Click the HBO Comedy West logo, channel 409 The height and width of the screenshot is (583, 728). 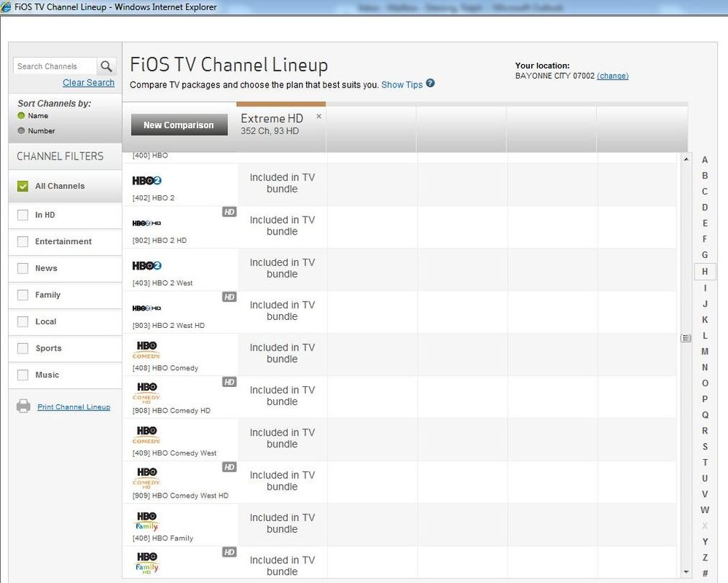(146, 435)
